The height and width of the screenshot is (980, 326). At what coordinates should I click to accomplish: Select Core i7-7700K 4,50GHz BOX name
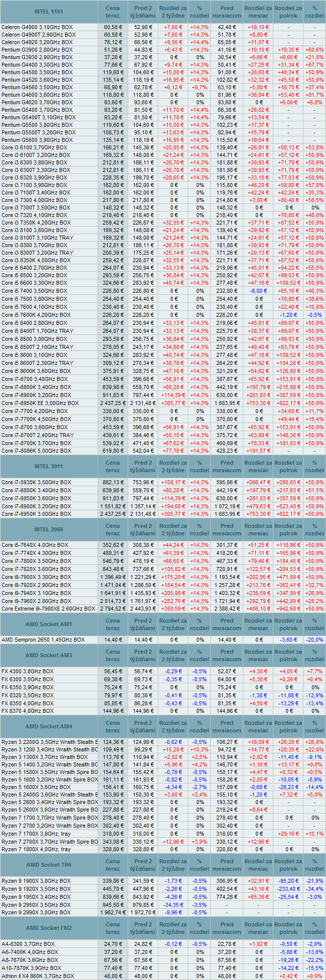tap(36, 419)
